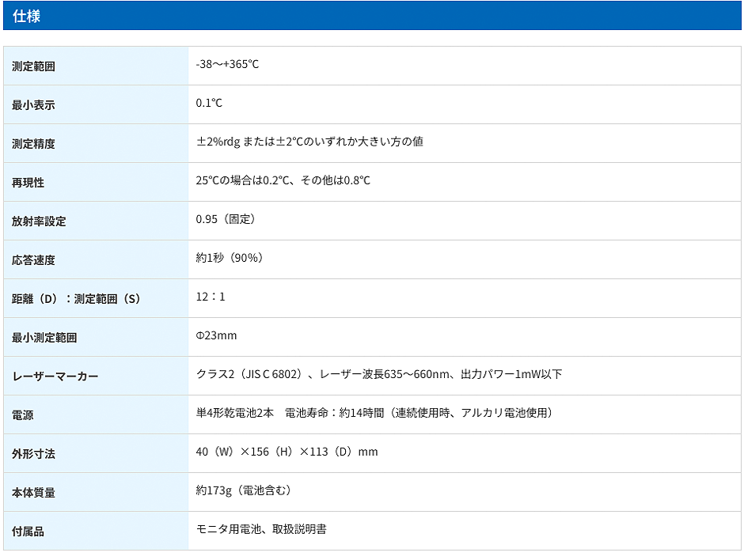Click the 測定範囲 row label
Viewport: 744px width, 560px height.
click(33, 66)
